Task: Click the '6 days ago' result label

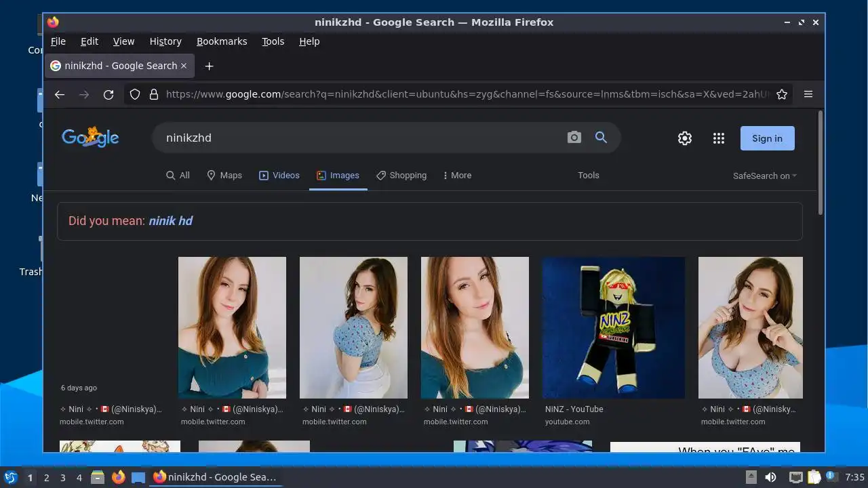Action: pyautogui.click(x=79, y=388)
